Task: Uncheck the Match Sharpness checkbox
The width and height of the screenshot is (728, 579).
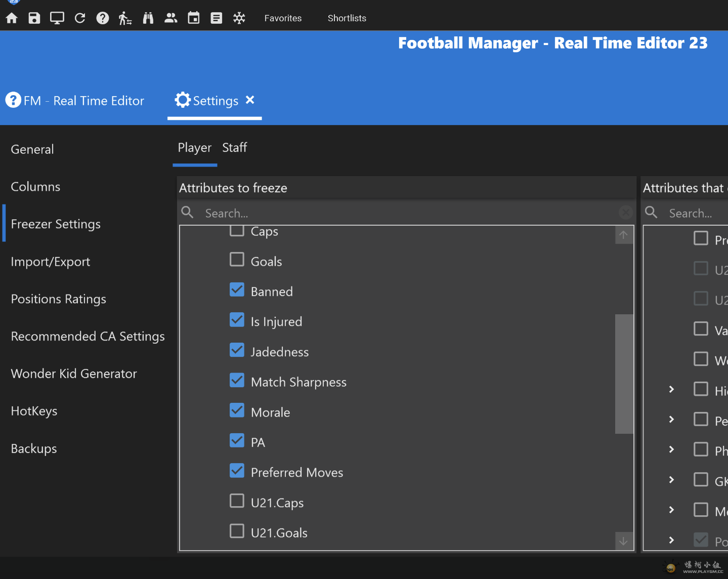Action: (237, 380)
